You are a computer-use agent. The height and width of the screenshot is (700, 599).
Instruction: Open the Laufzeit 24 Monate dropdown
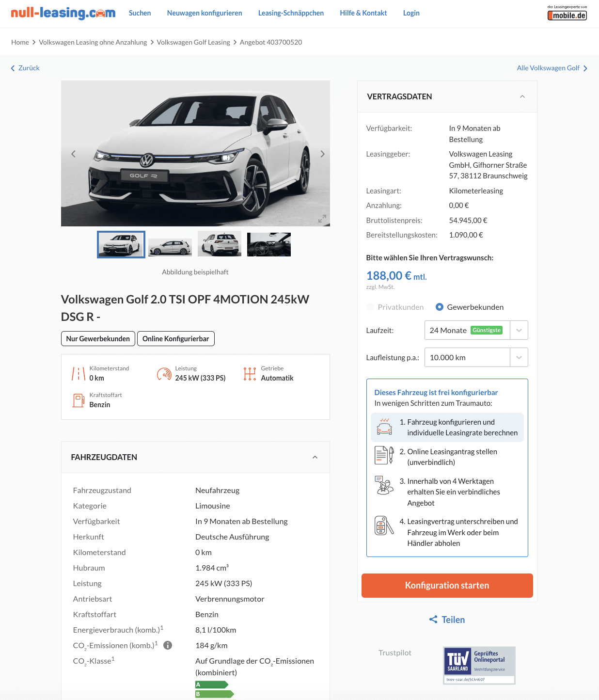476,330
